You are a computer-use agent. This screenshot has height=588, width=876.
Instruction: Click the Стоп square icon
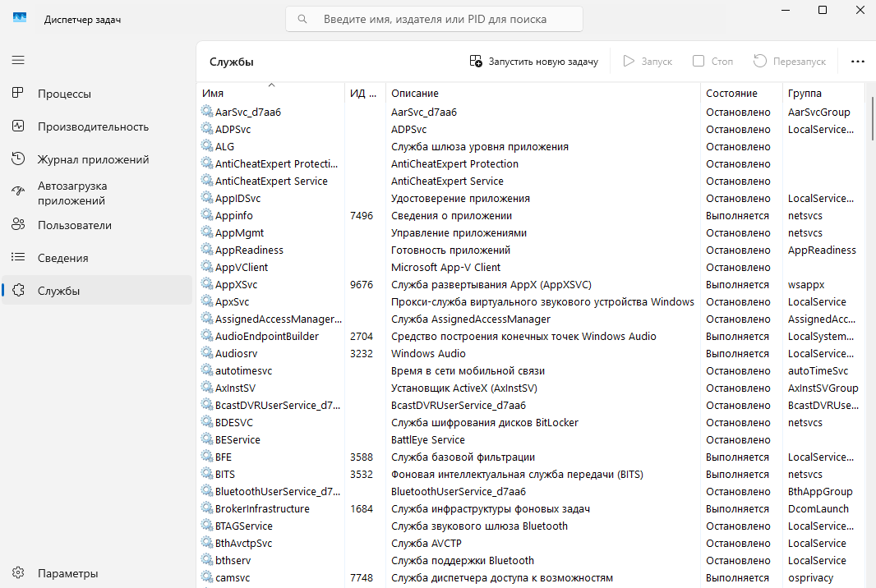point(698,61)
